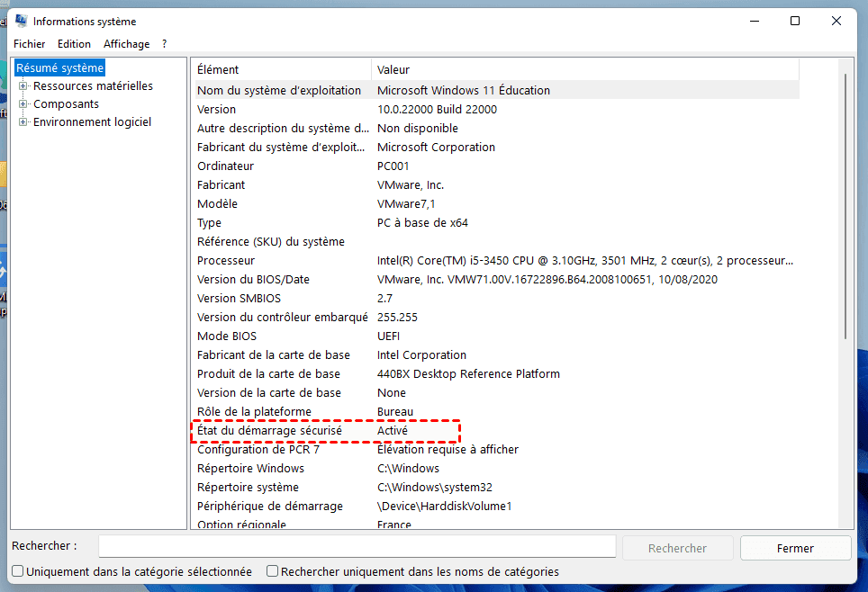Image resolution: width=868 pixels, height=592 pixels.
Task: Select Résumé système in the tree
Action: pos(59,67)
